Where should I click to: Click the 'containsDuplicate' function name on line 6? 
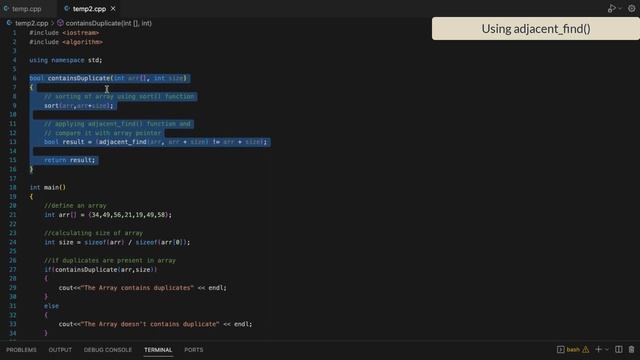(79, 78)
